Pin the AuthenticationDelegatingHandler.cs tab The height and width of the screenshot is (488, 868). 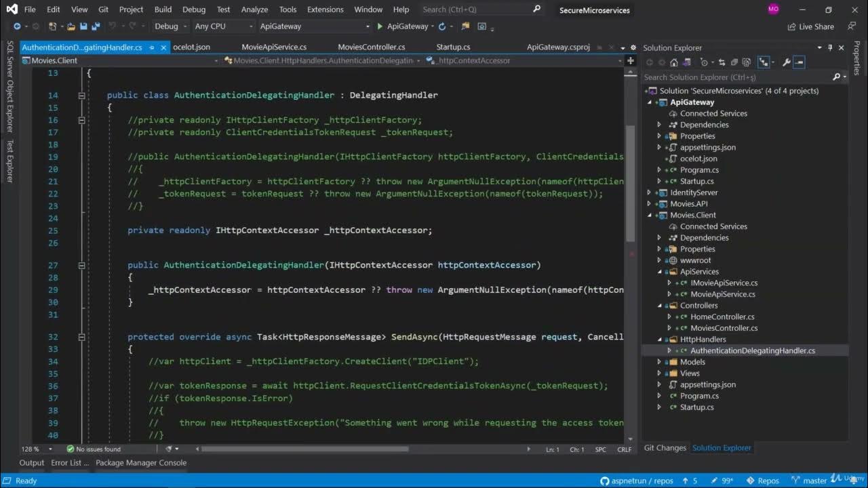click(x=152, y=47)
